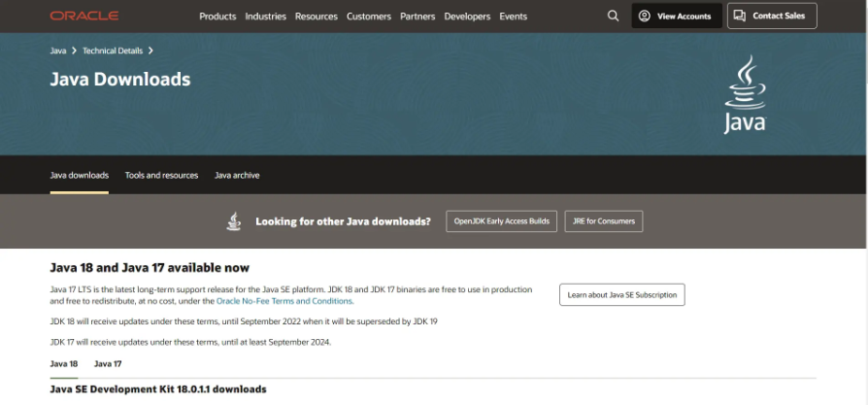Click the Oracle logo

(x=84, y=17)
